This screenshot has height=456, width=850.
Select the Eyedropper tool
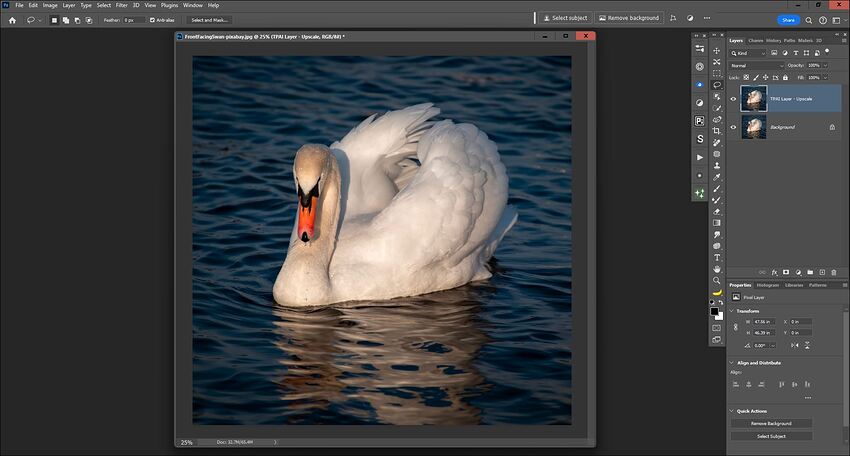pyautogui.click(x=717, y=177)
